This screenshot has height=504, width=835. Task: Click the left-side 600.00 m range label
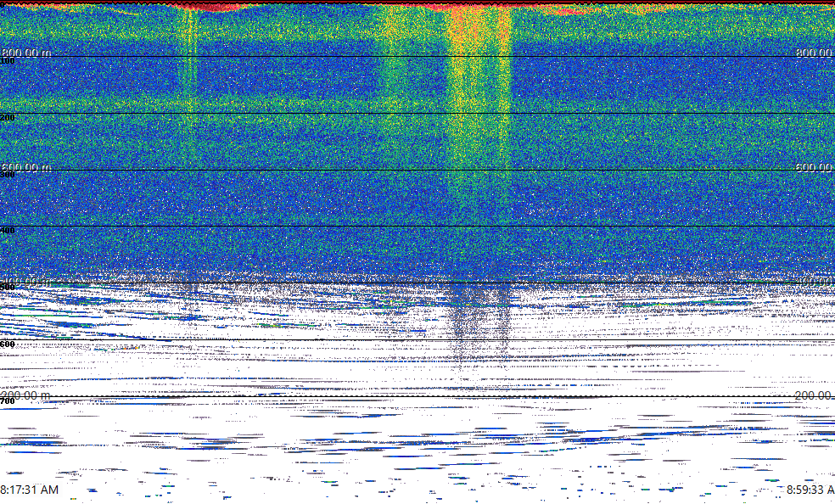(26, 167)
